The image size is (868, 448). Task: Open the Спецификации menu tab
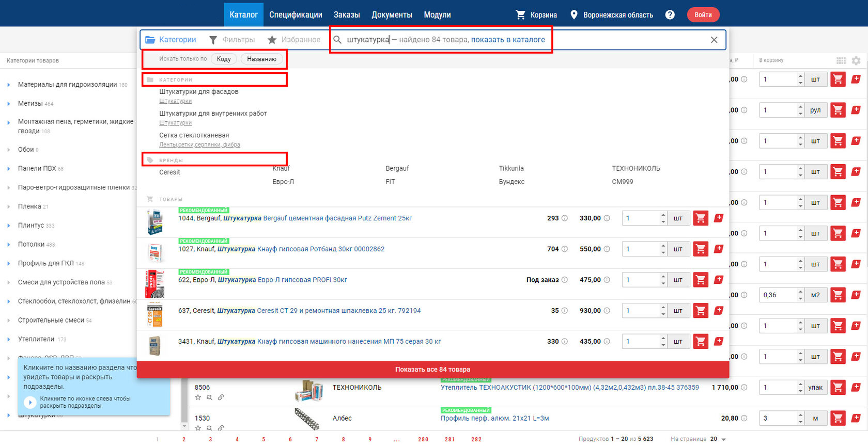click(296, 15)
